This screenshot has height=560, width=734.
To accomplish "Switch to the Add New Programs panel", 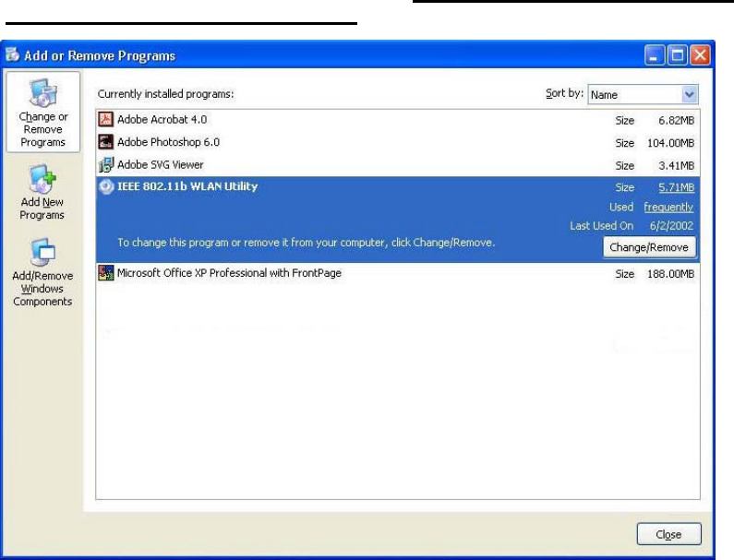I will 42,192.
